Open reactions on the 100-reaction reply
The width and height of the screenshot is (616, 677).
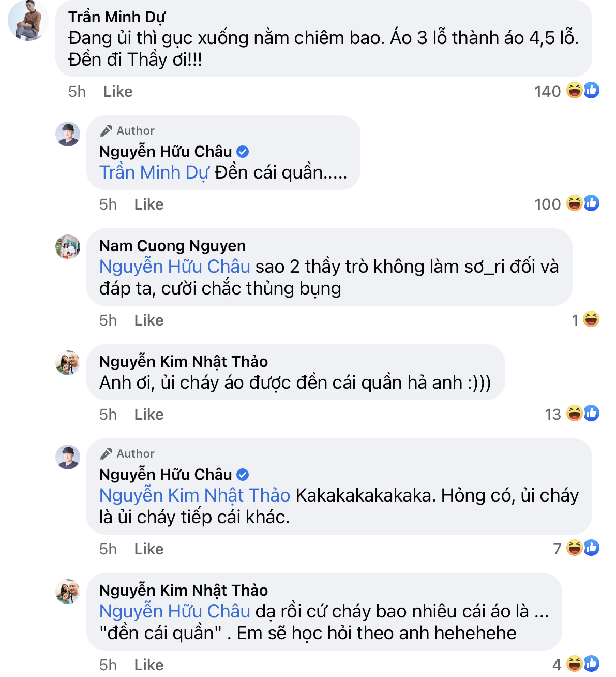pyautogui.click(x=583, y=203)
